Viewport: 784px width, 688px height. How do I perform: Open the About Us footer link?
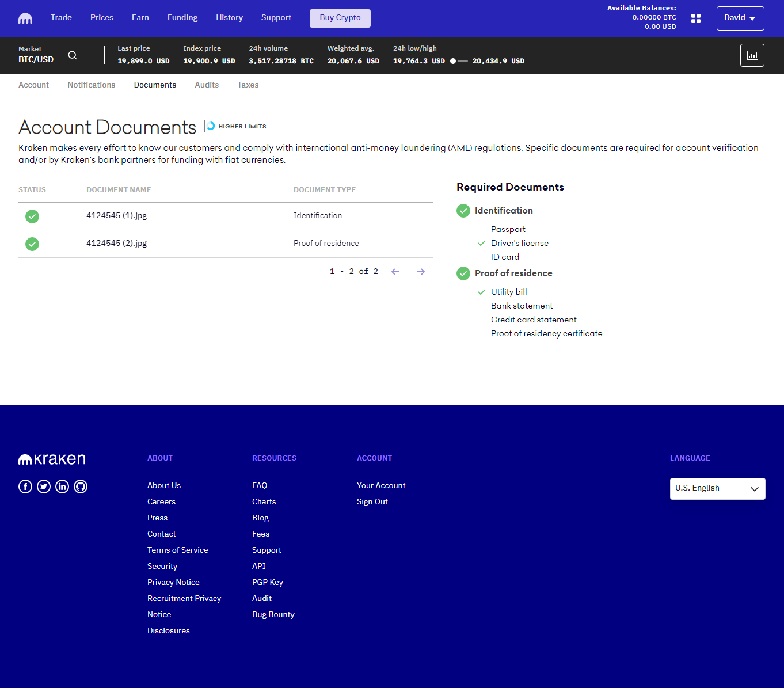[164, 486]
